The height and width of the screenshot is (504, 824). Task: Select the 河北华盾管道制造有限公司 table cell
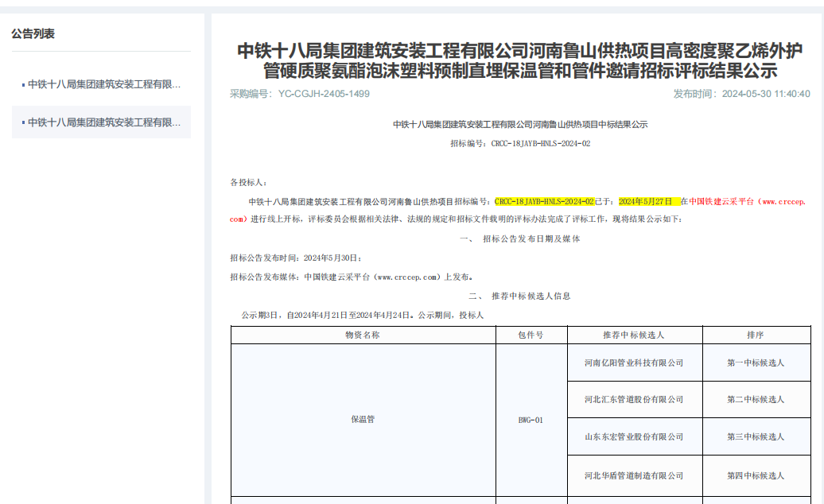coord(634,475)
